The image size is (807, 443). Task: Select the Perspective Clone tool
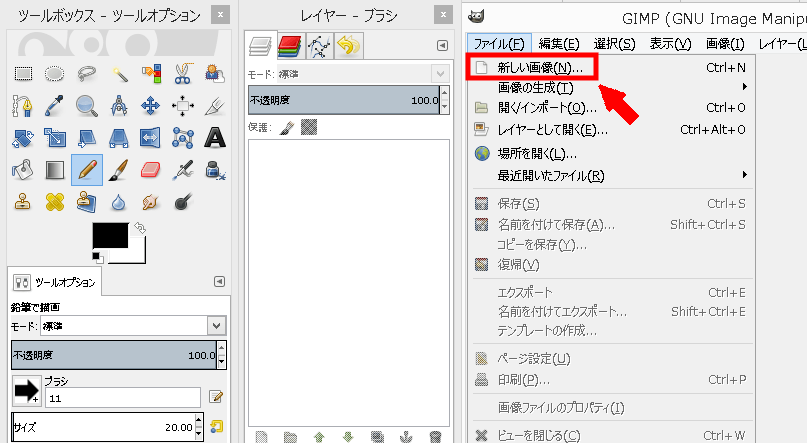point(86,202)
